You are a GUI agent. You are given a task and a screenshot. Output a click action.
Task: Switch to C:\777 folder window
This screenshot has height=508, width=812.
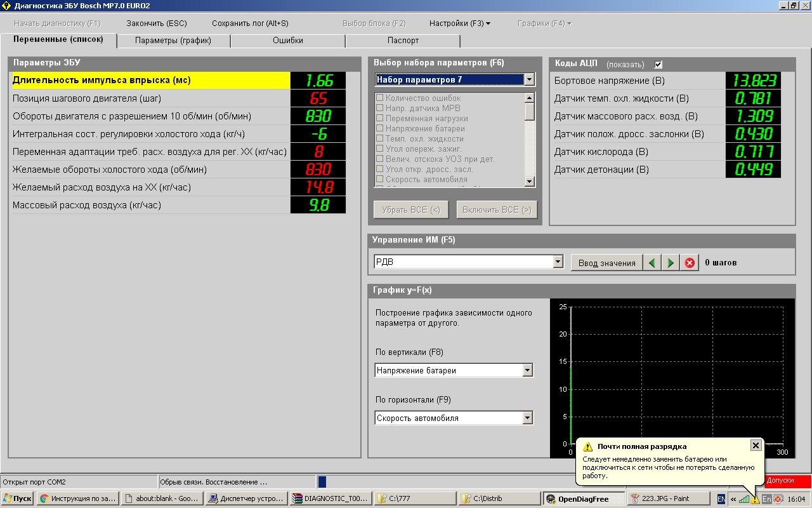click(415, 498)
